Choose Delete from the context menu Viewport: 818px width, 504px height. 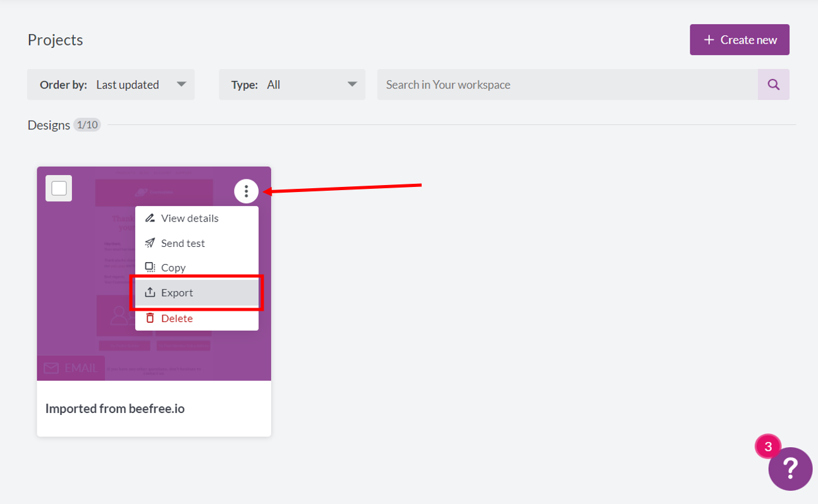point(197,318)
